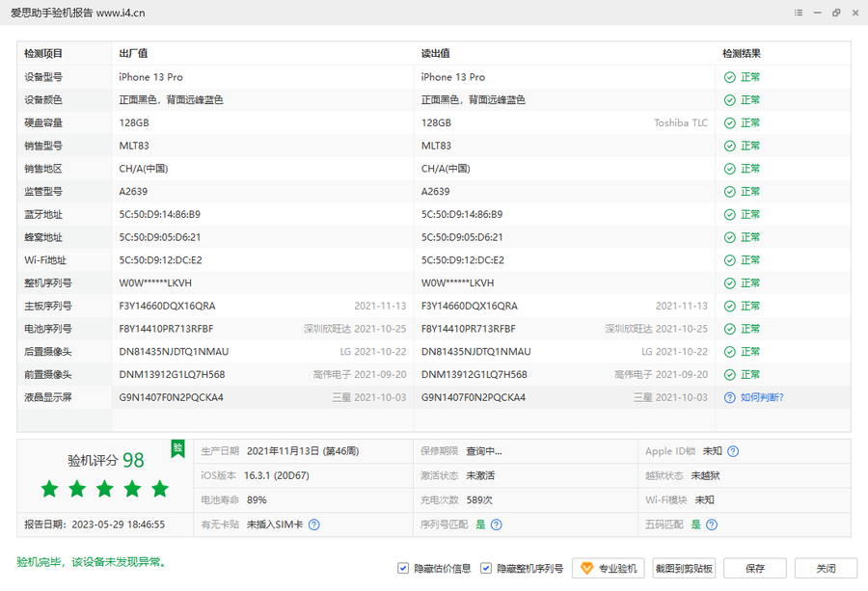Click help icon beside 五码匹配
Screen dimensions: 868x591
click(711, 524)
